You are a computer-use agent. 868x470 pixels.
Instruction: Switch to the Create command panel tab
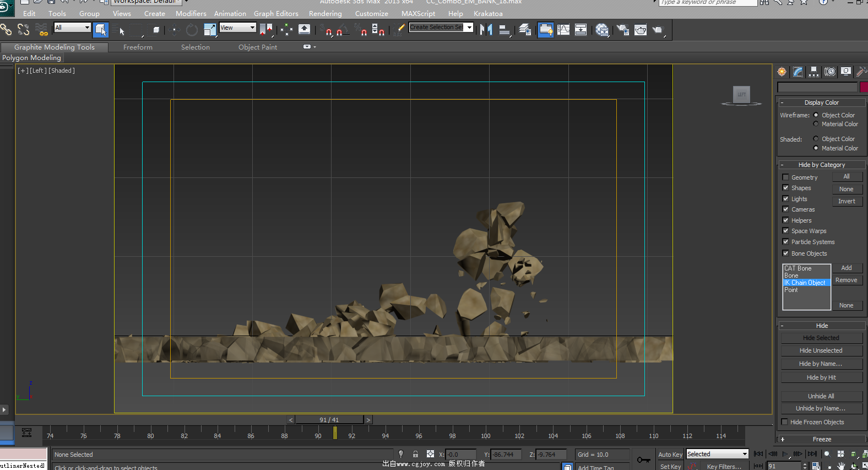pos(782,72)
